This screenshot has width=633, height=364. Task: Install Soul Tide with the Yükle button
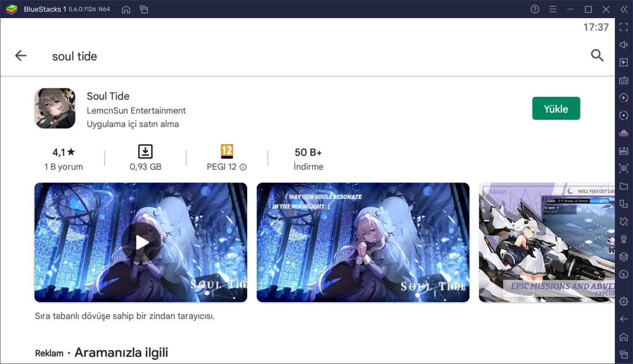[556, 108]
